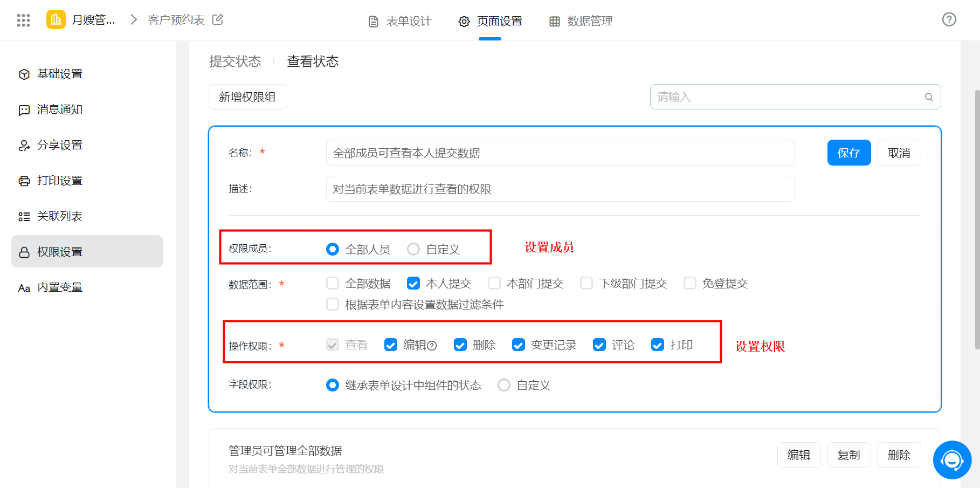Check the 下级部门提交 checkbox
Image resolution: width=980 pixels, height=488 pixels.
coord(586,283)
